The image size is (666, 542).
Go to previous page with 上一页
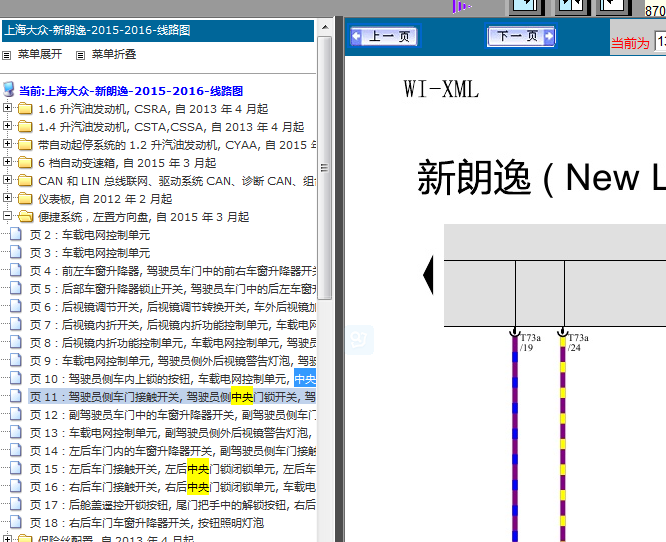[x=384, y=36]
